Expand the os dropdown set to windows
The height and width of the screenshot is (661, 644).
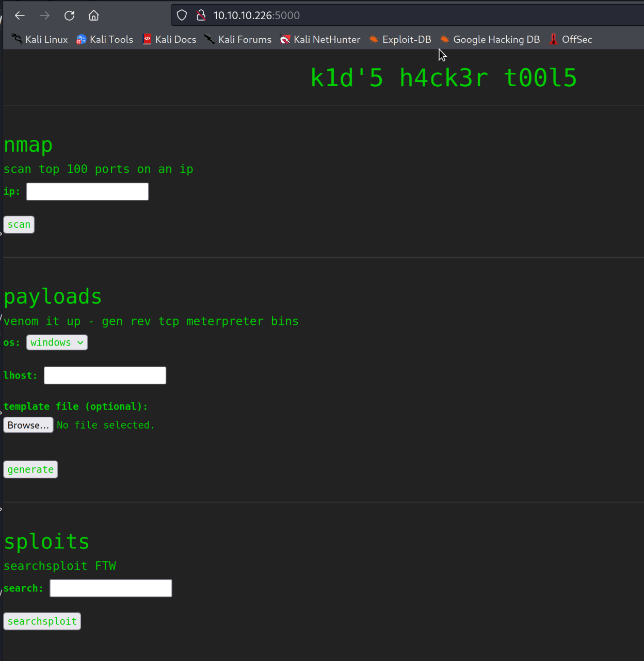click(57, 342)
